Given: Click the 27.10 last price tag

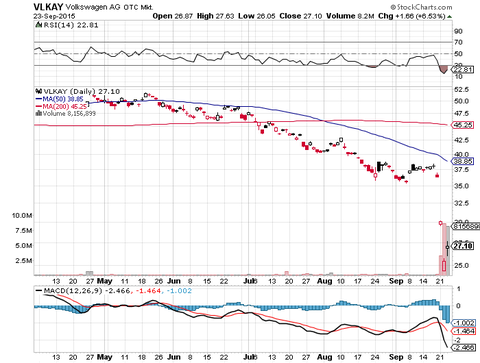Looking at the screenshot, I should tap(463, 246).
